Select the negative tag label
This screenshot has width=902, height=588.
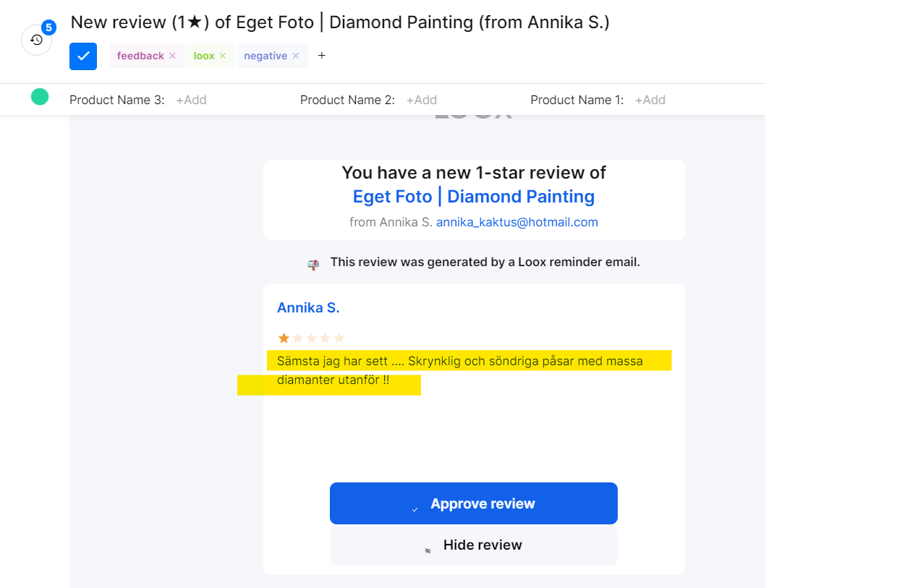click(x=265, y=56)
